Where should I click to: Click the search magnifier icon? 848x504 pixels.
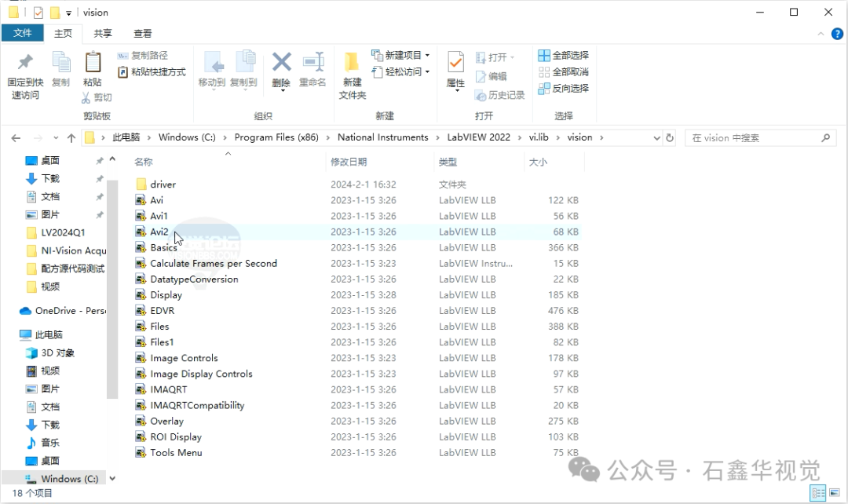point(825,138)
